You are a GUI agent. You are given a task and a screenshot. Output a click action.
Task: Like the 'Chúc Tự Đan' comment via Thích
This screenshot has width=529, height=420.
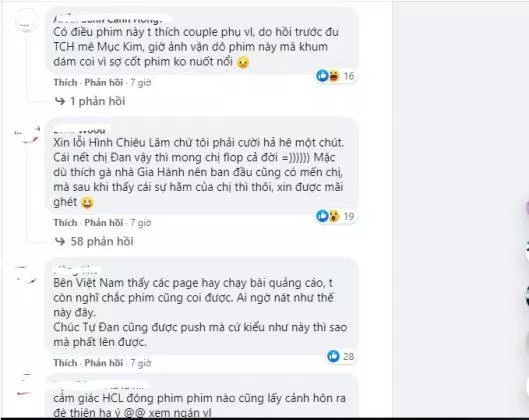coord(65,363)
